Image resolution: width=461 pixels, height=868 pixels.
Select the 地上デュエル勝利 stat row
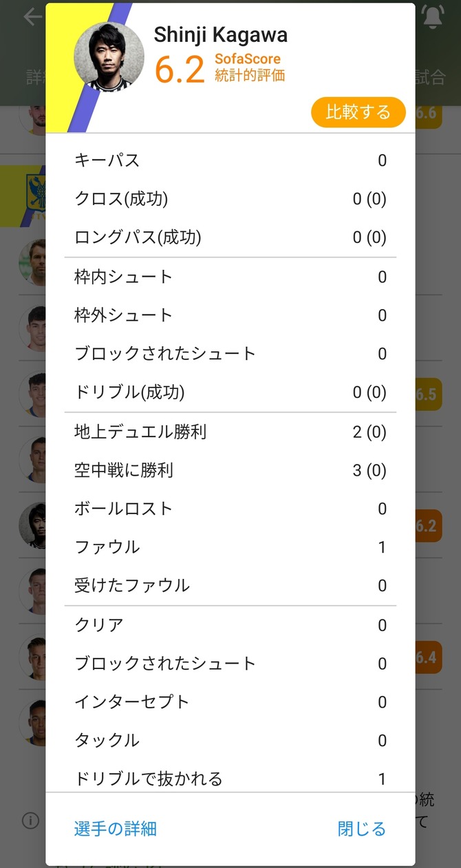coord(230,432)
